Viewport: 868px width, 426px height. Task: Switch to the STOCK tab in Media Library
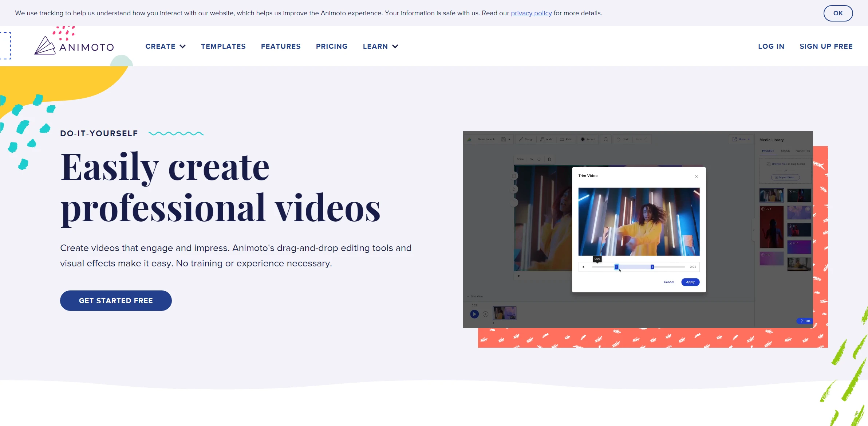(785, 151)
